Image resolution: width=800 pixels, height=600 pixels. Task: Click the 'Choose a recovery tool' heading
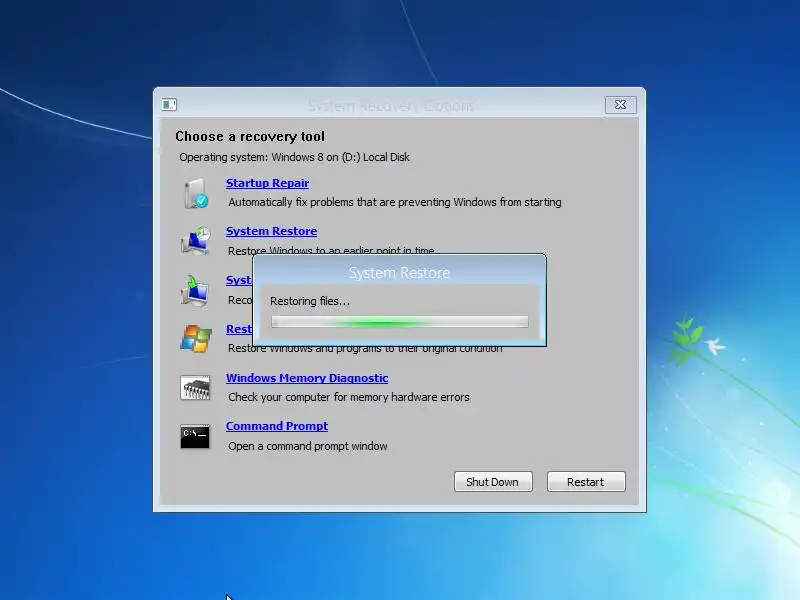pyautogui.click(x=250, y=137)
